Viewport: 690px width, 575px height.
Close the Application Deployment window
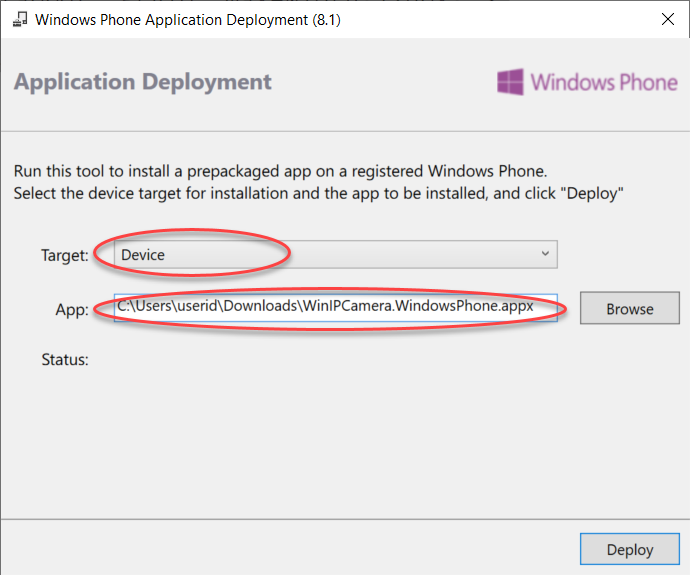pos(668,19)
